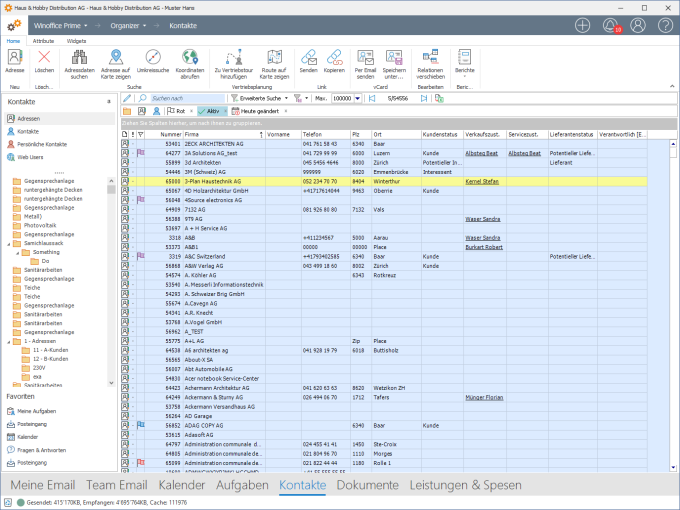Open the Aufgaben module tab
This screenshot has height=510, width=680.
click(x=242, y=485)
